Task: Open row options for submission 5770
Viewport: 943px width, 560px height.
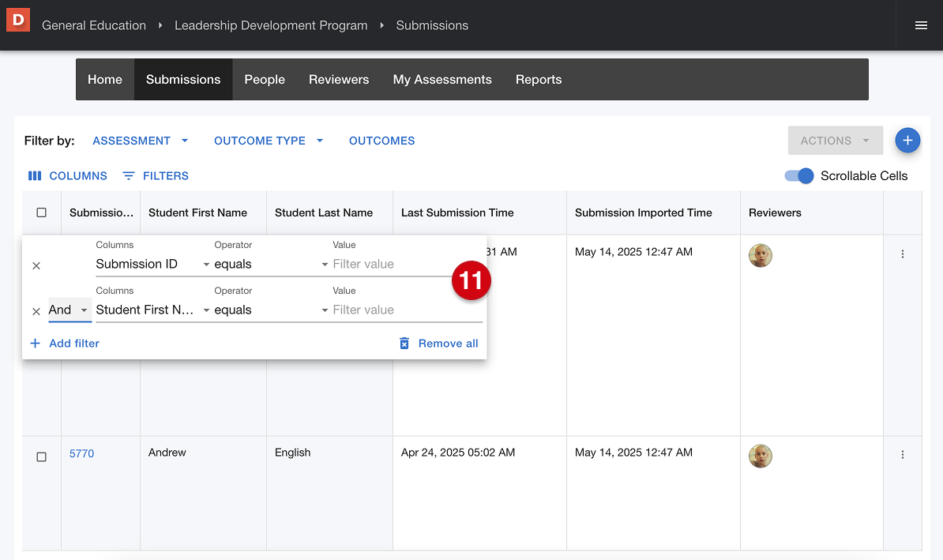Action: (x=902, y=455)
